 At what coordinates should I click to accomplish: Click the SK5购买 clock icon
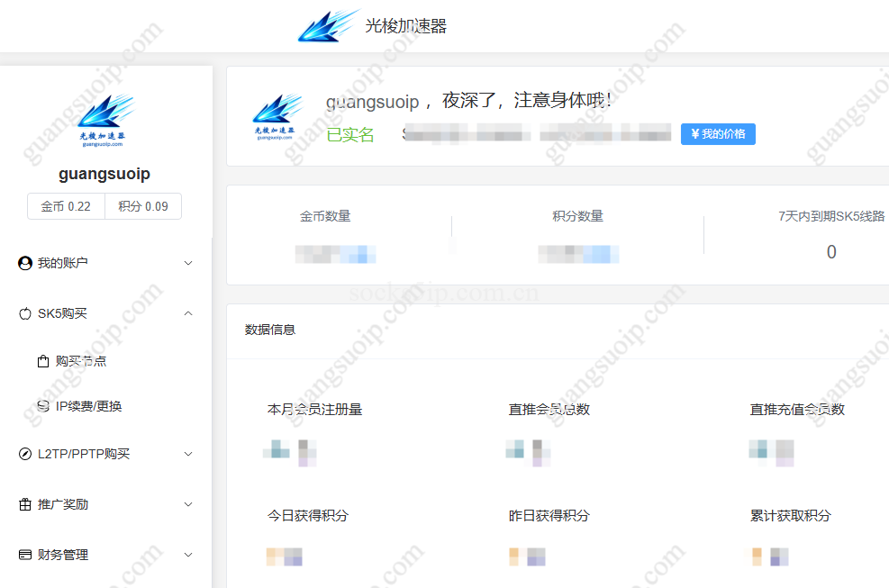pyautogui.click(x=23, y=313)
